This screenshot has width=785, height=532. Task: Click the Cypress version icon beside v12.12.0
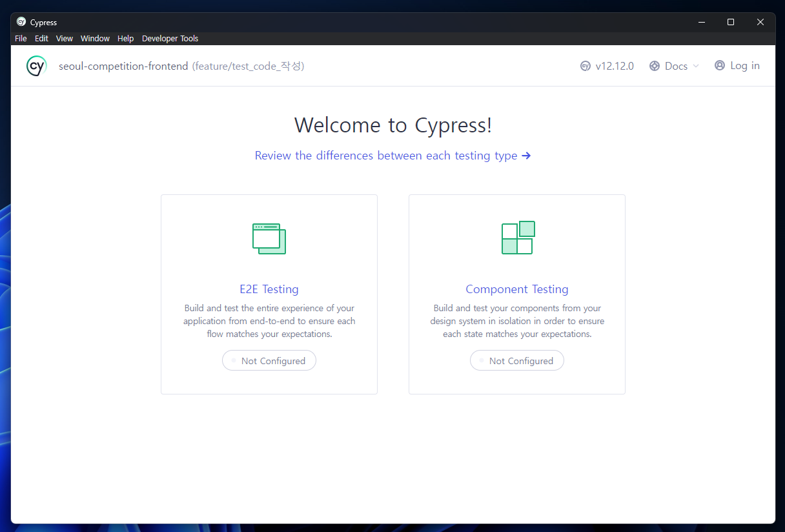[586, 66]
